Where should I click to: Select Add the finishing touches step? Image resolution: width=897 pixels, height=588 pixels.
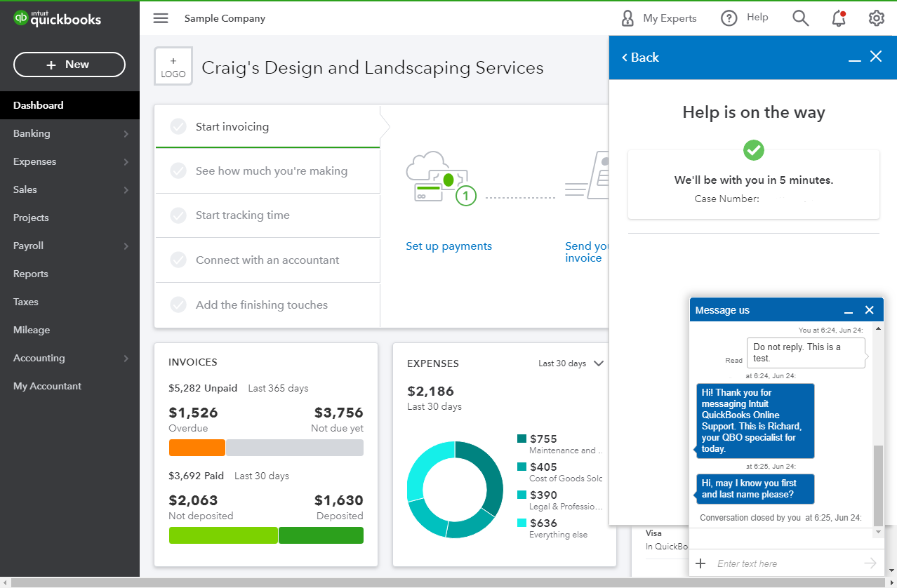[267, 305]
